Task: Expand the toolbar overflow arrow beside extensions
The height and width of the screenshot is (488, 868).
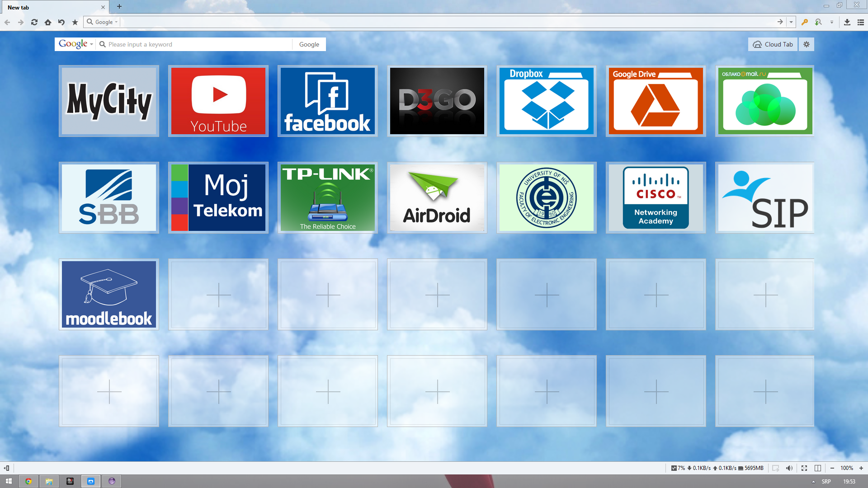Action: (832, 22)
